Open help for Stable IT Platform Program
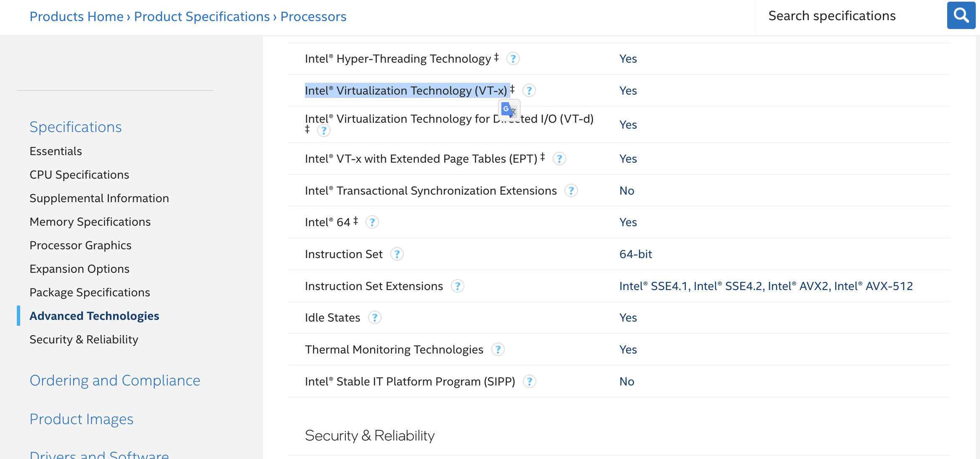This screenshot has height=459, width=980. (x=529, y=381)
